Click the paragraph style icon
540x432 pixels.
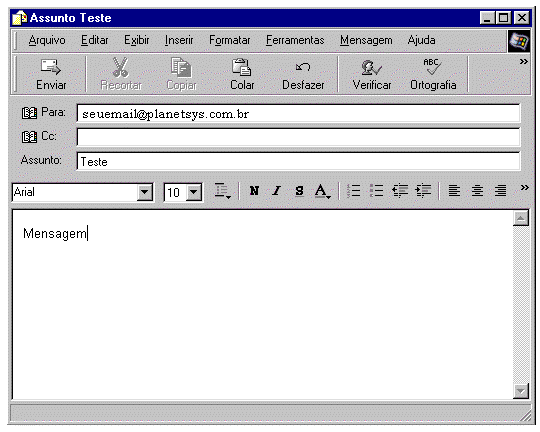click(x=222, y=191)
